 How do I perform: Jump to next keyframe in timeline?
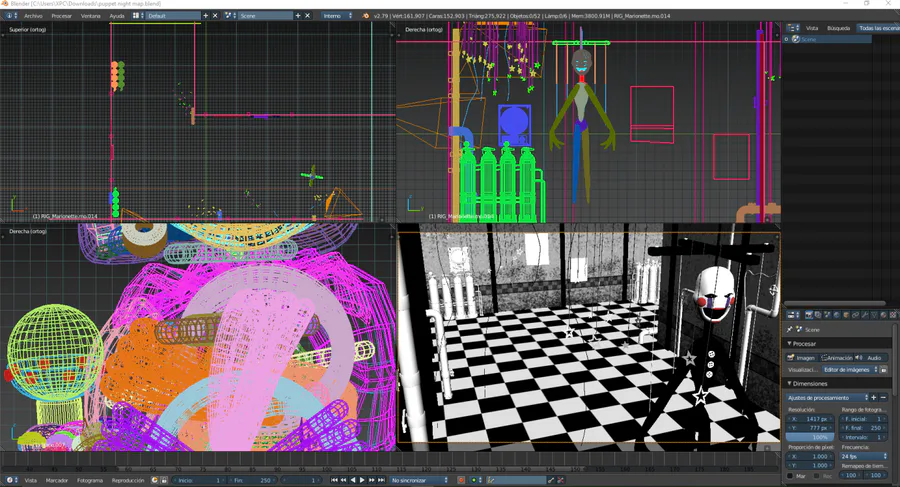pos(371,480)
